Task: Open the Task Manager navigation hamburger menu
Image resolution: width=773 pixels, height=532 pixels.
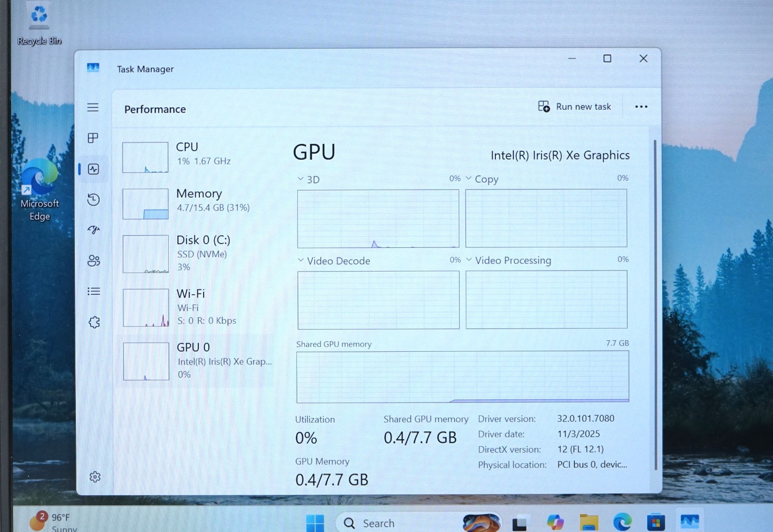Action: pos(93,107)
